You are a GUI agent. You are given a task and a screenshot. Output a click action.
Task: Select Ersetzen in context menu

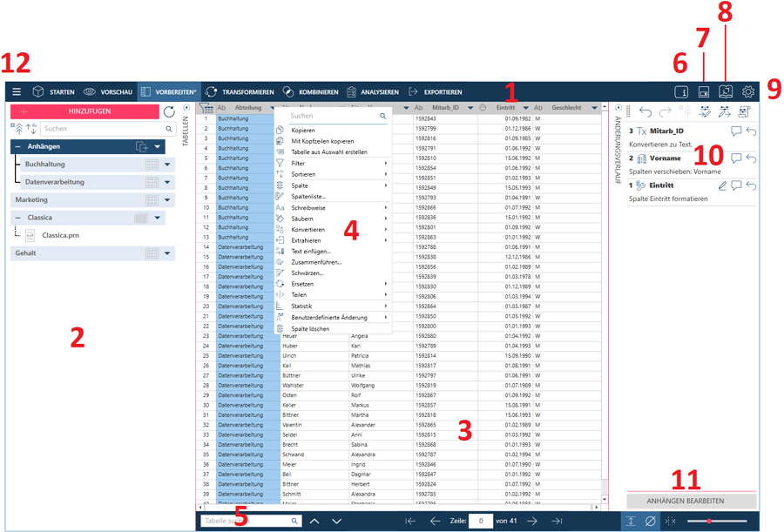click(x=333, y=284)
